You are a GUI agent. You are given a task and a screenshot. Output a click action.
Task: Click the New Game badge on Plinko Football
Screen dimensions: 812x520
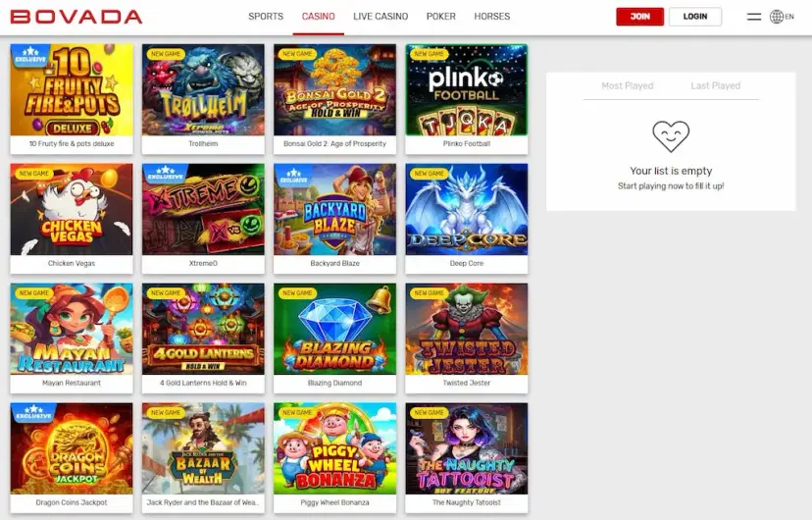tap(429, 54)
